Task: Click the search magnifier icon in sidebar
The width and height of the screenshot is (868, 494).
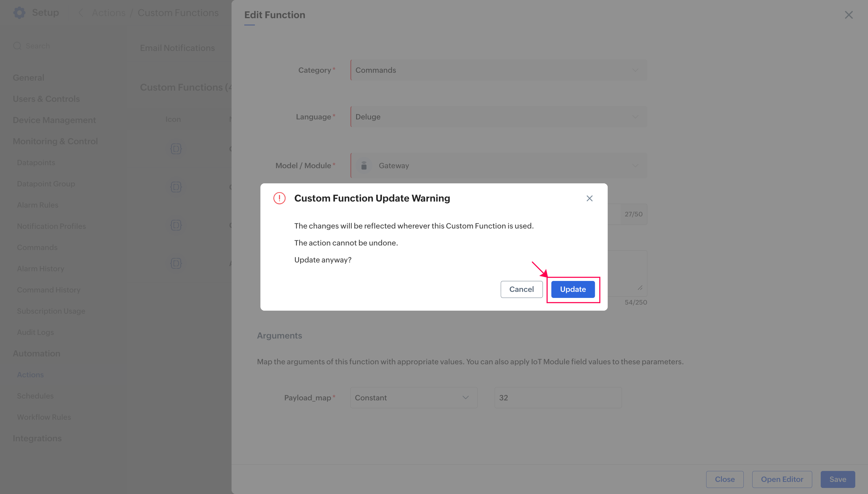Action: (17, 46)
